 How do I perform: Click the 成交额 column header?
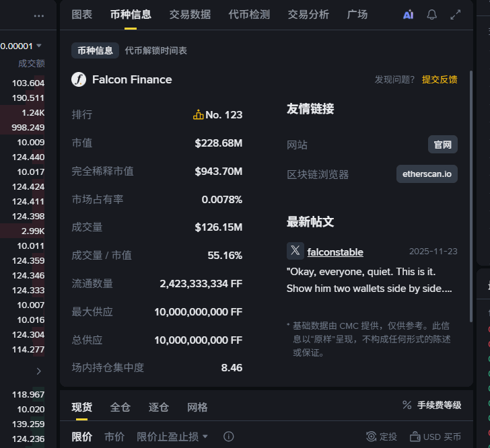tap(31, 63)
